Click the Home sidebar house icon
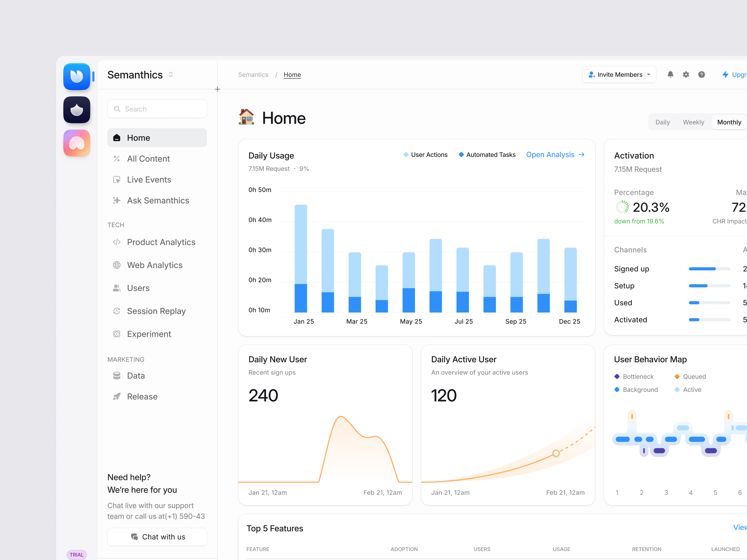Image resolution: width=747 pixels, height=560 pixels. point(117,138)
